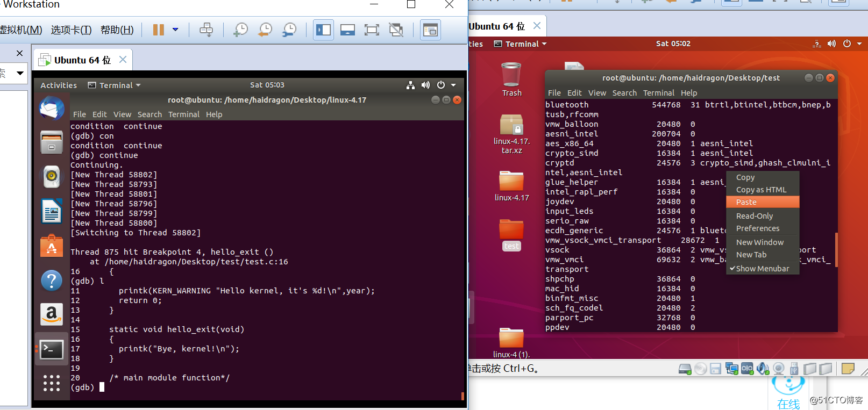Show Applications grid in dock
868x410 pixels.
52,383
